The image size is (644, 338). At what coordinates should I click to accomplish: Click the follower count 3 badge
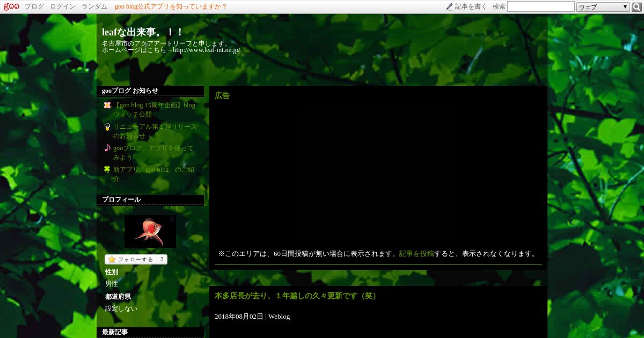pyautogui.click(x=162, y=260)
